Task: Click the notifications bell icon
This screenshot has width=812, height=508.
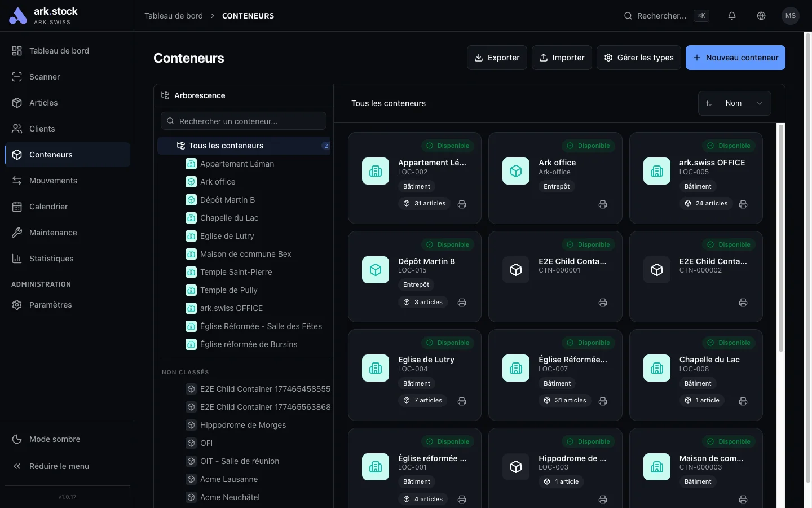Action: (732, 16)
